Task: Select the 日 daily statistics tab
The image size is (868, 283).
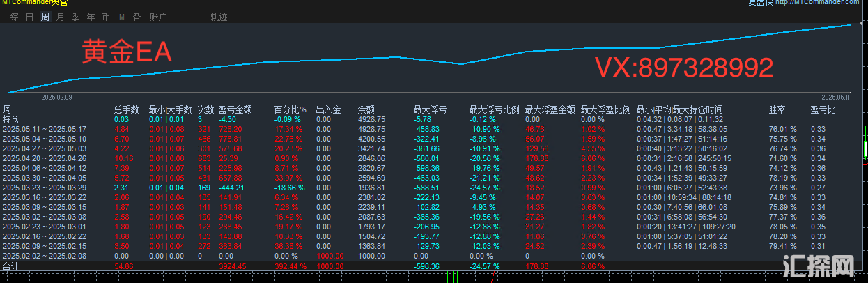Action: tap(29, 17)
